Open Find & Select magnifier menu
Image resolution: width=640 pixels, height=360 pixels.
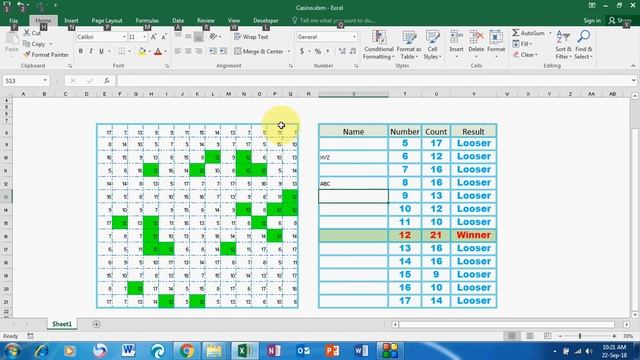click(x=584, y=45)
